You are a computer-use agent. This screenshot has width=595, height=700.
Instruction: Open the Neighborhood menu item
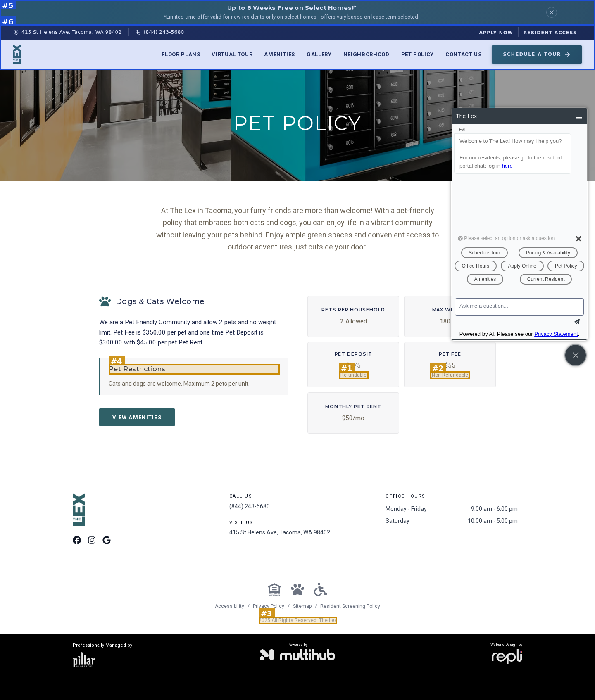click(x=366, y=55)
